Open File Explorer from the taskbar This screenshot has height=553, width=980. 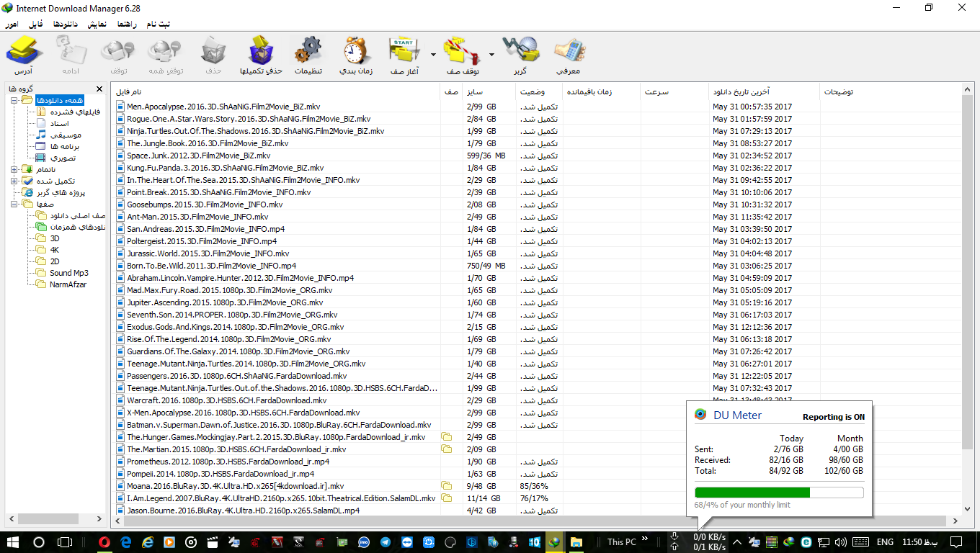point(576,541)
